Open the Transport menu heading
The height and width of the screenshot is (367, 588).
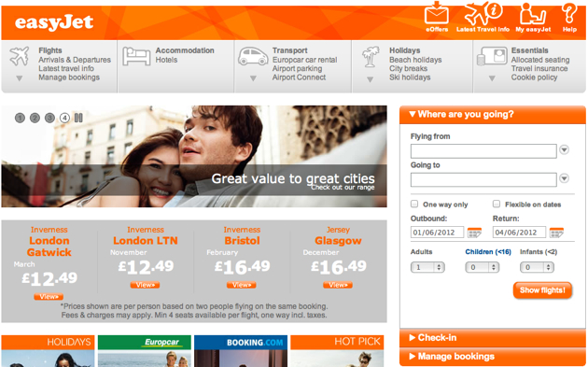click(x=290, y=50)
